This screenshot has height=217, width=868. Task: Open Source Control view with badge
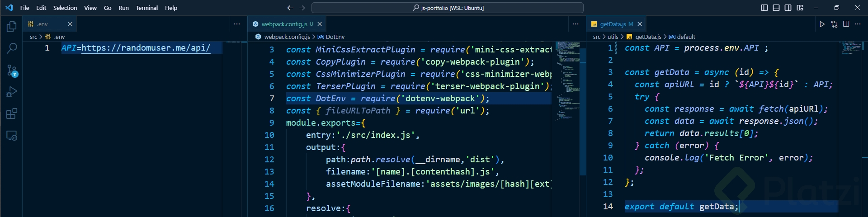[x=12, y=70]
